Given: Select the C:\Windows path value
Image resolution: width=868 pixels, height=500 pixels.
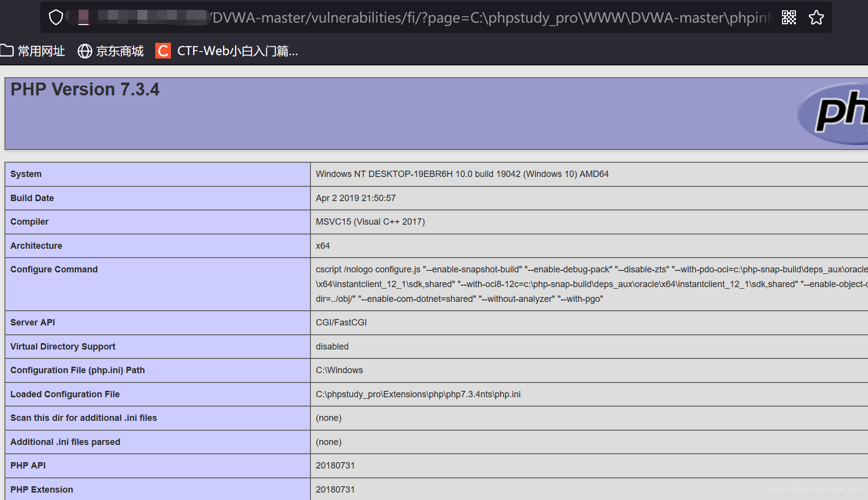Looking at the screenshot, I should [339, 370].
